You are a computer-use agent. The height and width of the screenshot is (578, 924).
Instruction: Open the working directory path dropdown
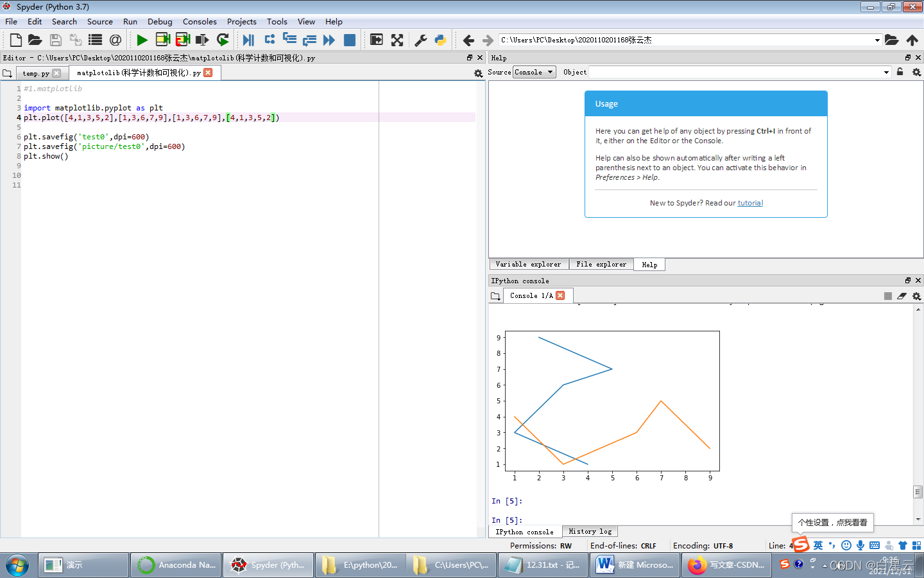tap(877, 40)
